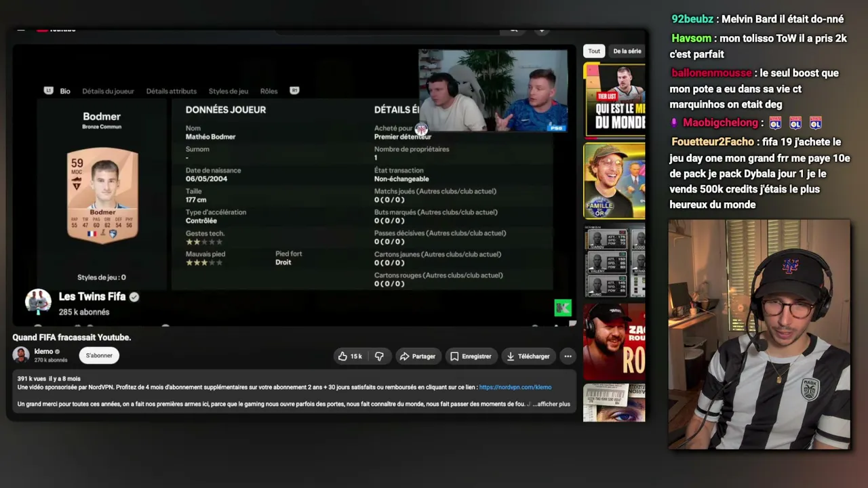Open the 'QUI EST LE' tier list thumbnail
This screenshot has height=488, width=868.
(x=614, y=100)
